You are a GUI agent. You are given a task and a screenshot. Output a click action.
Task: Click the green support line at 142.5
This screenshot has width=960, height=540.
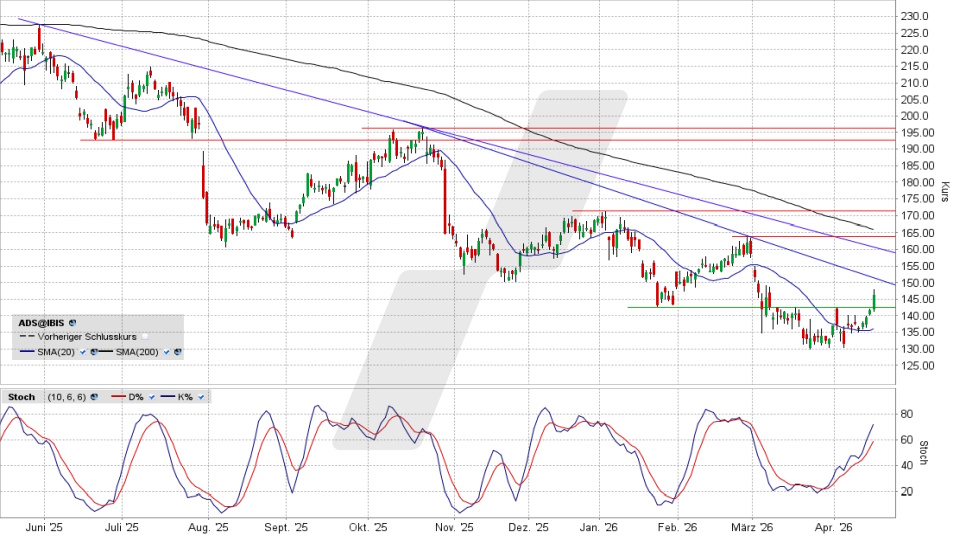(761, 307)
